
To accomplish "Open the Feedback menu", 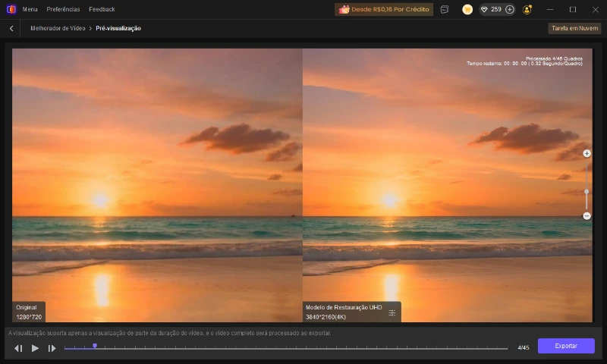I will 102,9.
